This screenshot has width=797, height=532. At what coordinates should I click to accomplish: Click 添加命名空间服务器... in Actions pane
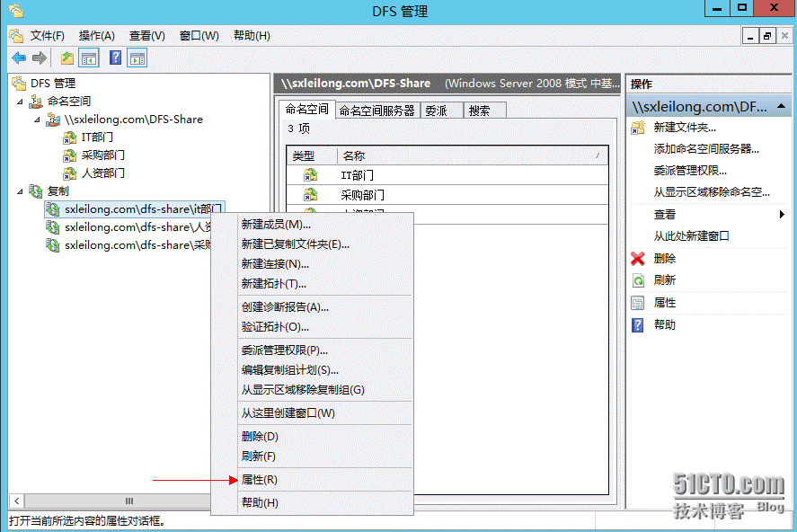click(x=706, y=149)
